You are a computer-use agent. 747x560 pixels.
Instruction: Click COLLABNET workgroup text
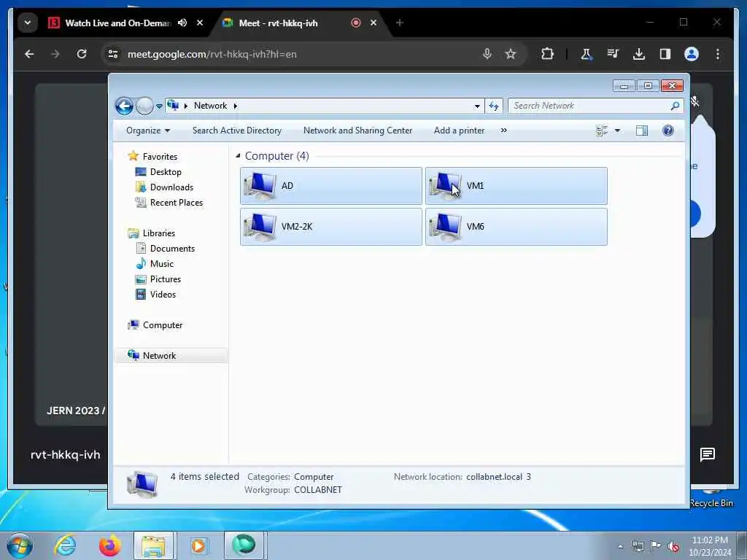click(318, 490)
